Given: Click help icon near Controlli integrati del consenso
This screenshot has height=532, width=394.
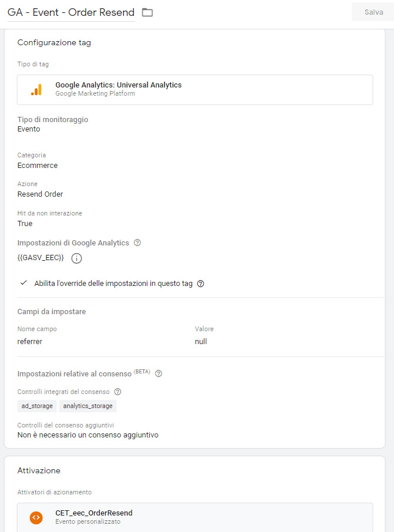Looking at the screenshot, I should point(118,392).
